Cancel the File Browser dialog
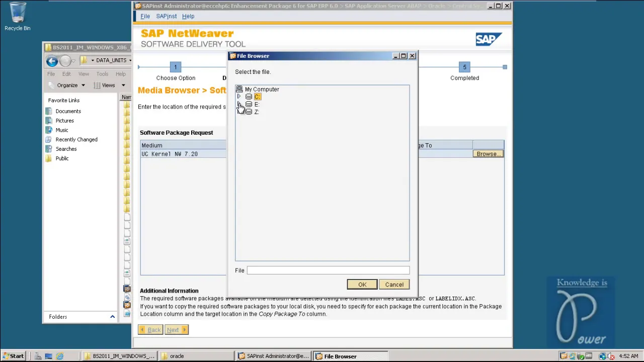This screenshot has width=644, height=362. [x=394, y=285]
